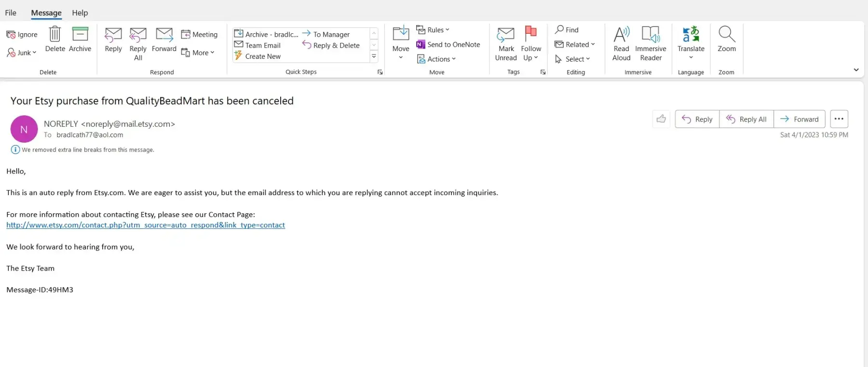Collapse the ribbon with the chevron
Screen dimensions: 868x367
click(856, 70)
